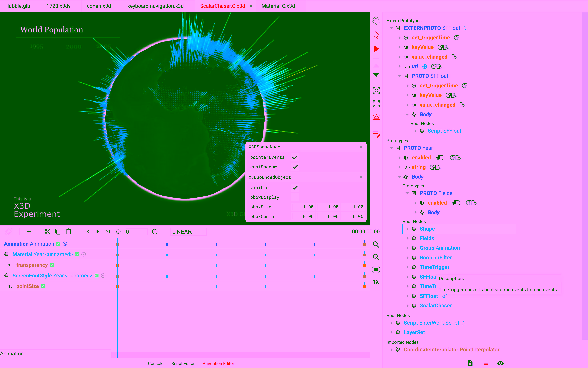Screen dimensions: 588x368
Task: Click the paste clipboard icon
Action: tap(68, 232)
